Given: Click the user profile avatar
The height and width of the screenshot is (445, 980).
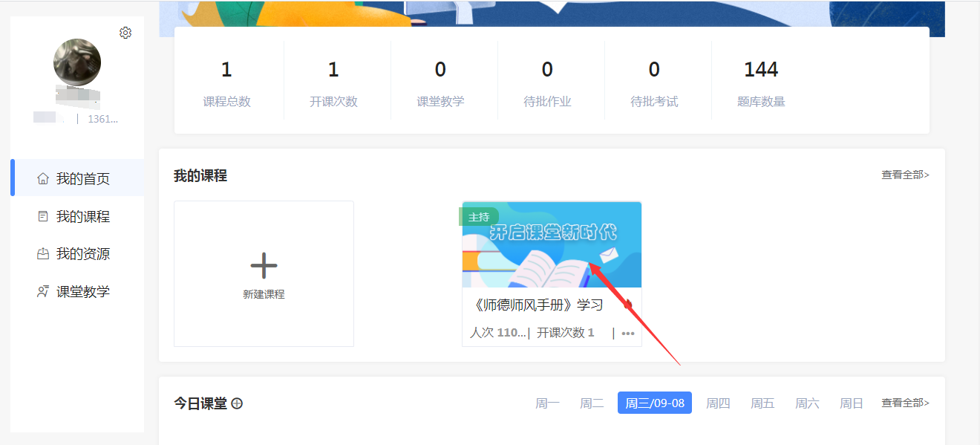Looking at the screenshot, I should click(x=77, y=62).
